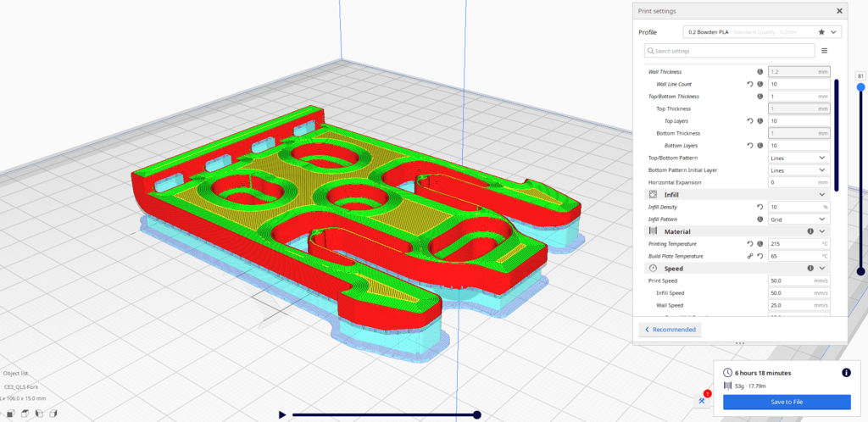
Task: Click the Wall Thickness formula icon
Action: [x=760, y=72]
